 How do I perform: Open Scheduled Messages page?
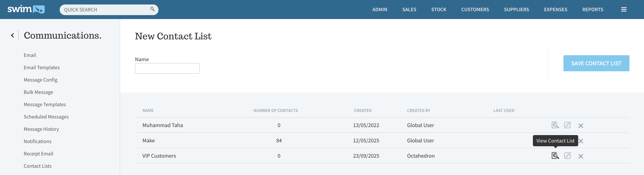(46, 117)
